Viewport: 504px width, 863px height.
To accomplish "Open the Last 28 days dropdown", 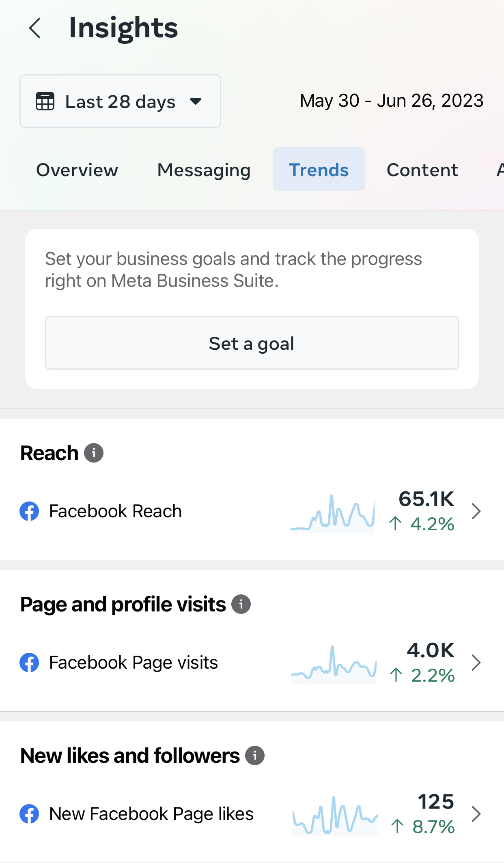I will coord(120,101).
